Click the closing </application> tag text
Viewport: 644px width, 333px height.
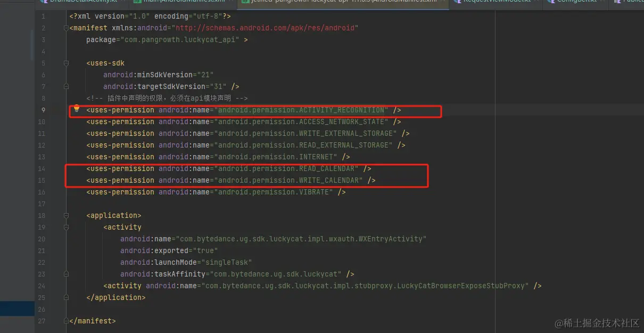(x=116, y=297)
